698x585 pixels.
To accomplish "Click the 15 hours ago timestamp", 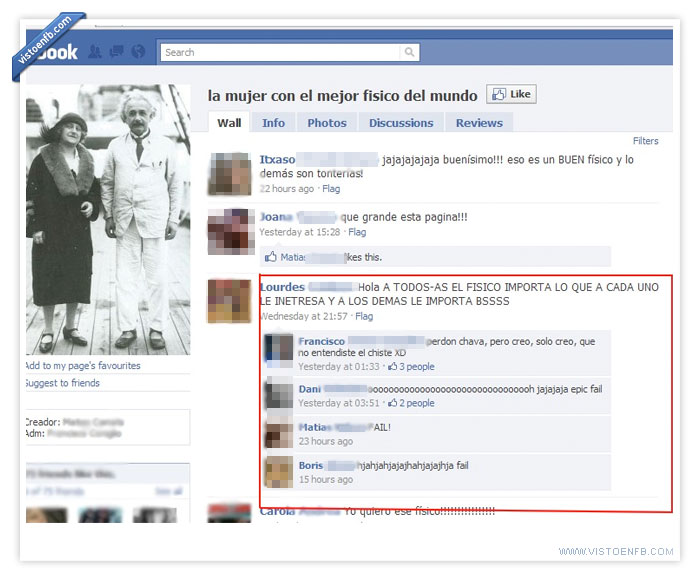I will pyautogui.click(x=326, y=479).
